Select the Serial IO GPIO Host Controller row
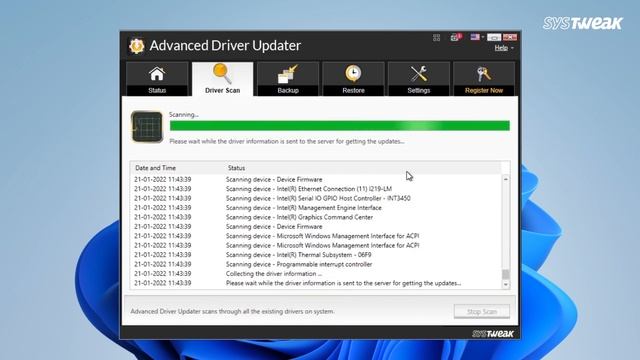Screen dimensions: 640x360 316,198
